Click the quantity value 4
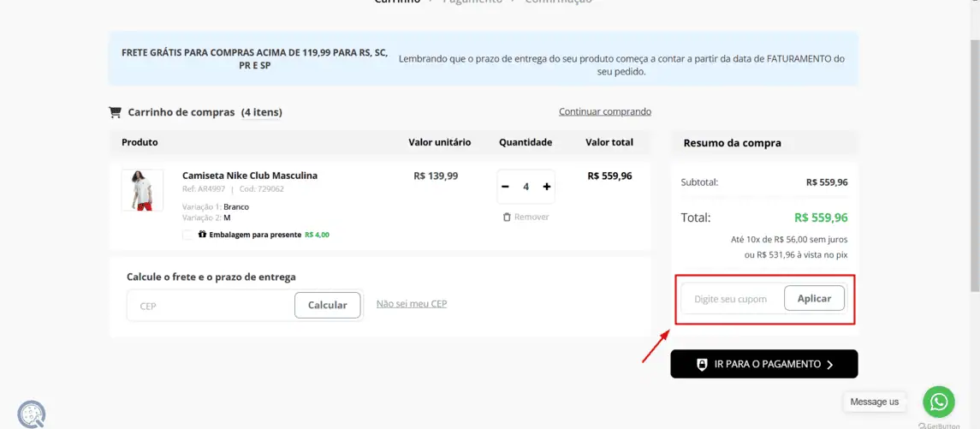This screenshot has width=980, height=429. pos(526,187)
